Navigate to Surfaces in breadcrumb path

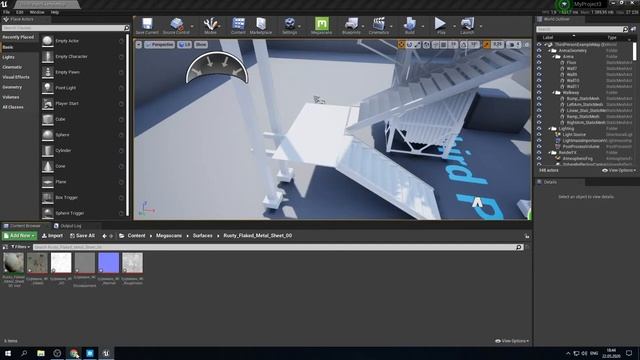coord(202,236)
